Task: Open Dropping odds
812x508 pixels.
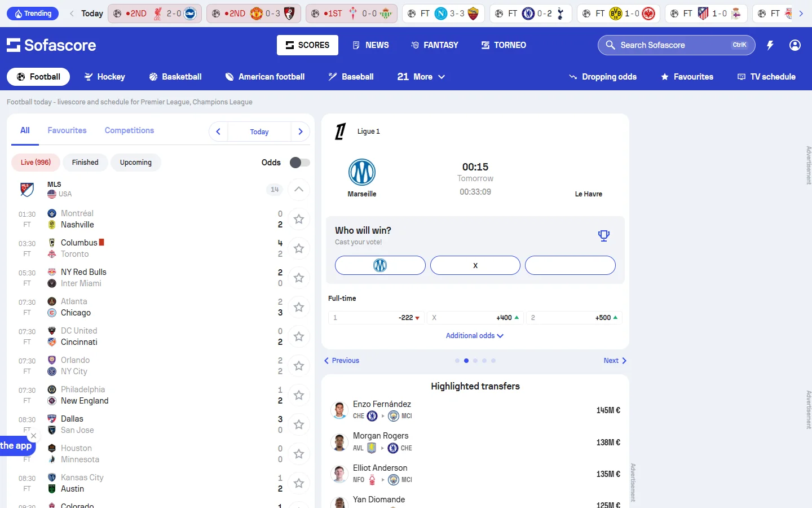Action: click(x=603, y=77)
